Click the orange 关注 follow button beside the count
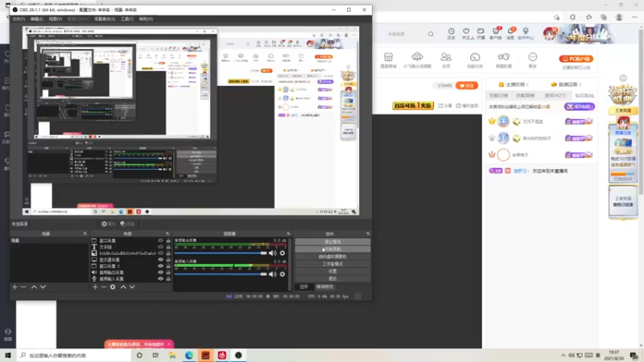This screenshot has width=644, height=362. (x=467, y=85)
